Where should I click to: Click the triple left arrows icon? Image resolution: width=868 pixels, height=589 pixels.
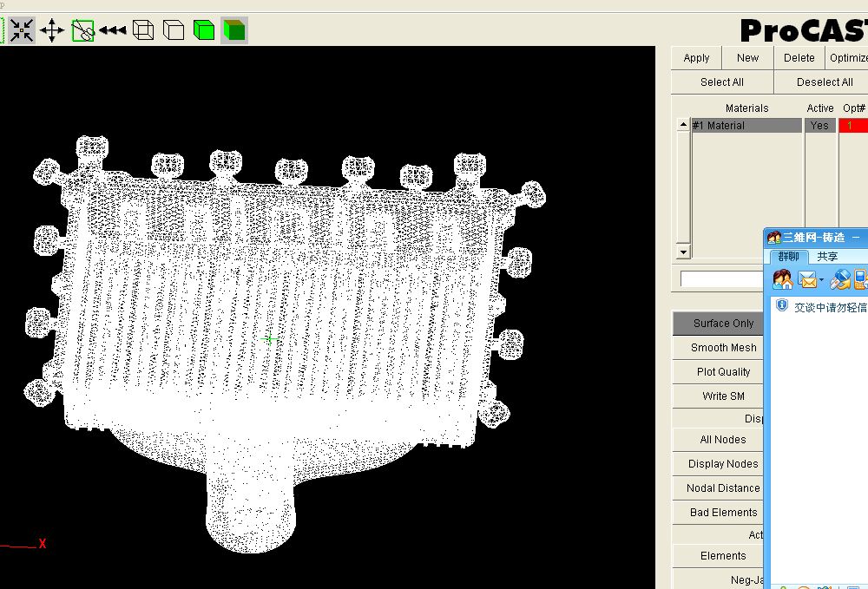coord(113,30)
